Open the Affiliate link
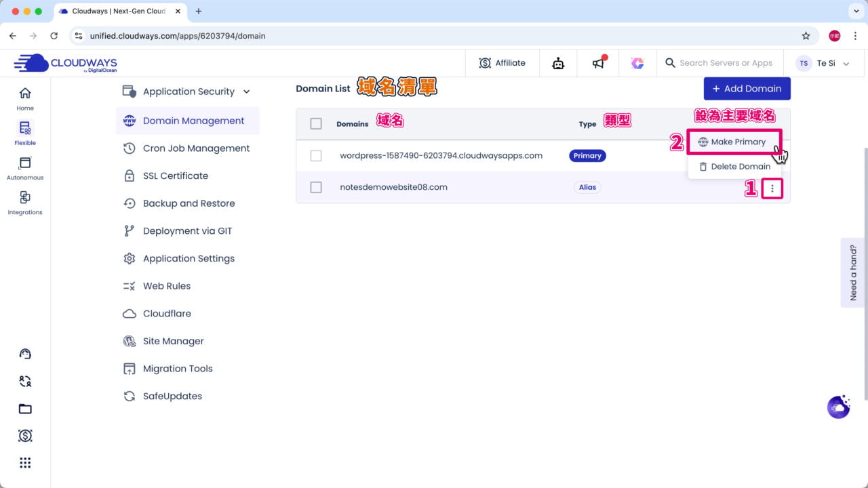Screen dimensions: 868x488 502,63
